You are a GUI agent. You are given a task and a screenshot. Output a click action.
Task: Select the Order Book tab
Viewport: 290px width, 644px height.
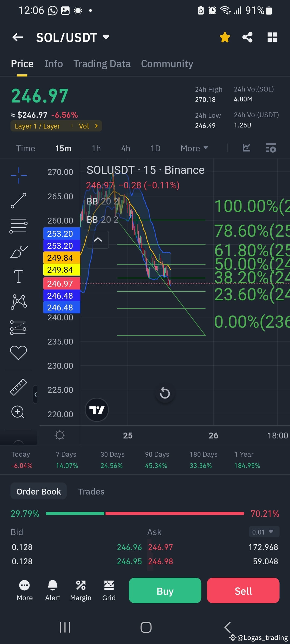tap(39, 491)
